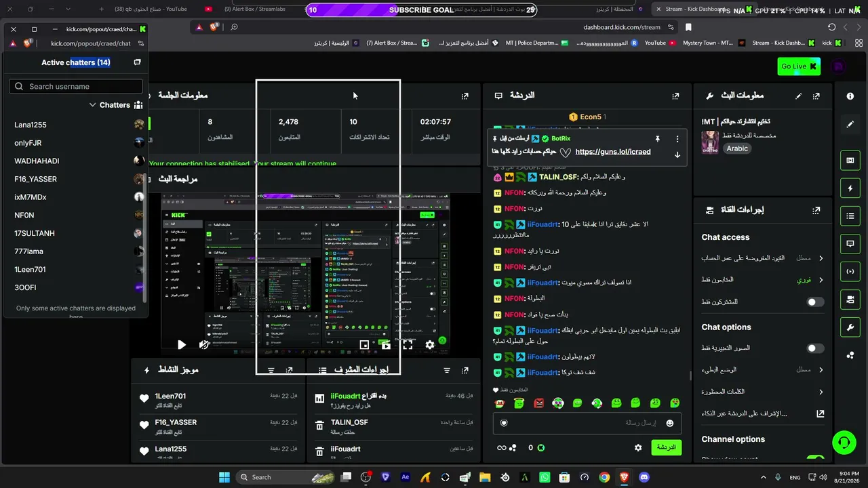Enter fullscreen on the stream preview

(408, 345)
